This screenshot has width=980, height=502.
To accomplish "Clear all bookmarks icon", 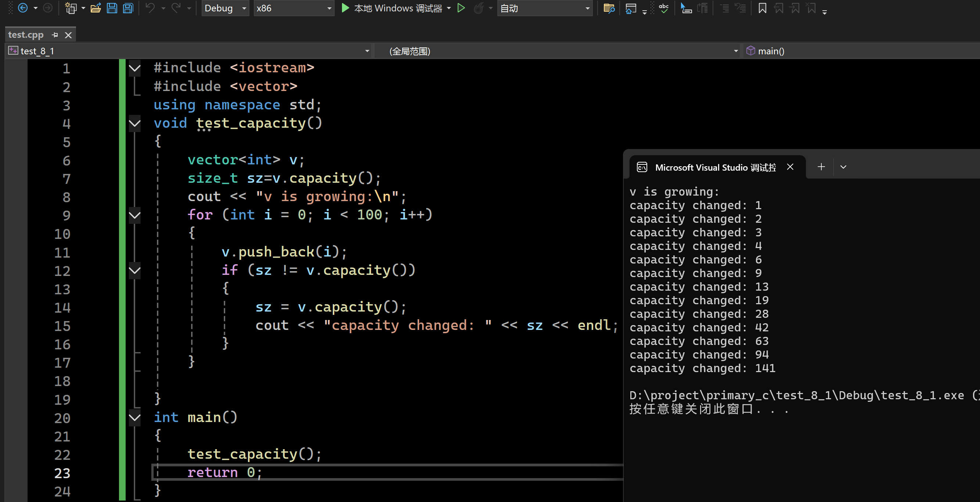I will [811, 8].
